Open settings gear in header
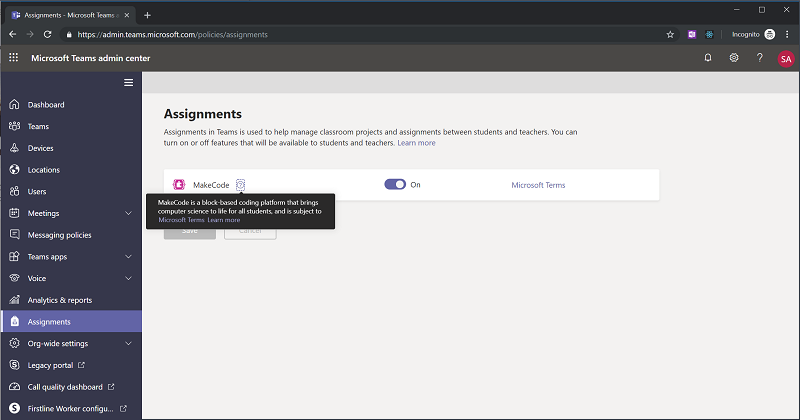The height and width of the screenshot is (420, 800). click(x=734, y=58)
